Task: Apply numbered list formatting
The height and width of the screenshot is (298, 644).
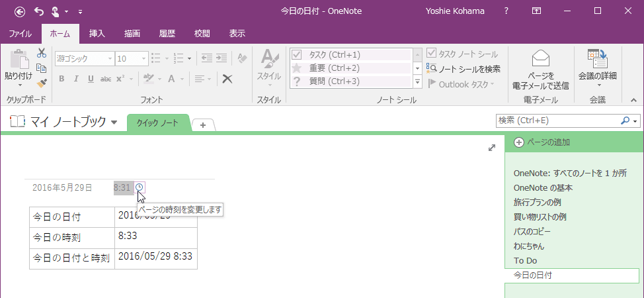Action: 179,58
